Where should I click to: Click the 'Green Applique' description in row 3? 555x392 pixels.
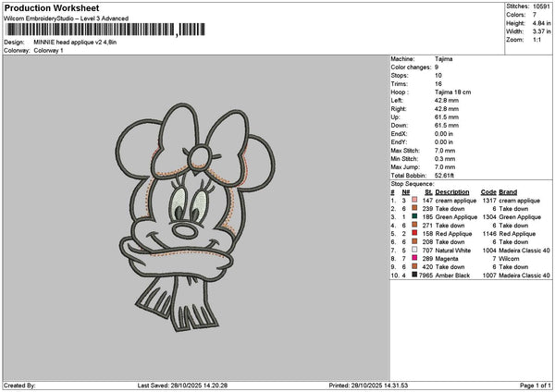tap(456, 217)
